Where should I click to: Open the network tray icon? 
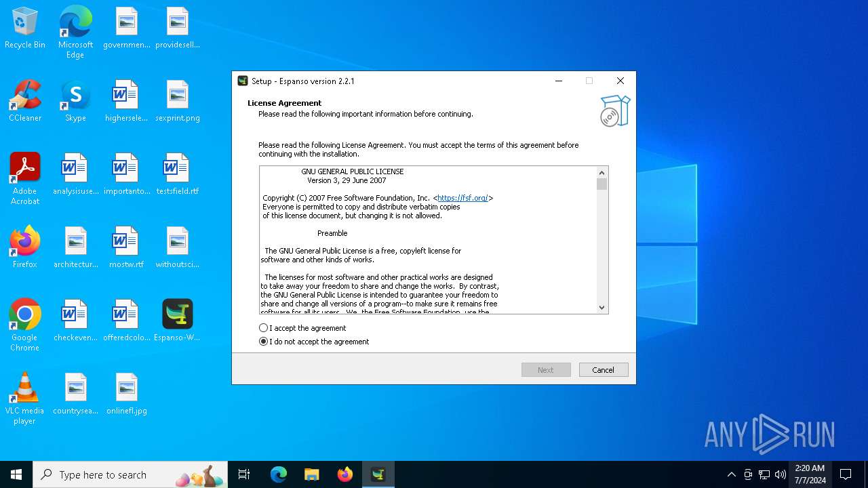pos(764,474)
